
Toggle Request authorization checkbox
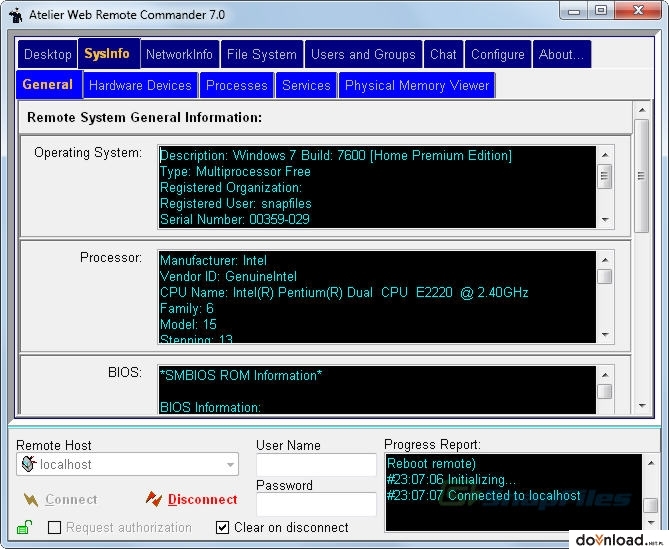[x=54, y=528]
